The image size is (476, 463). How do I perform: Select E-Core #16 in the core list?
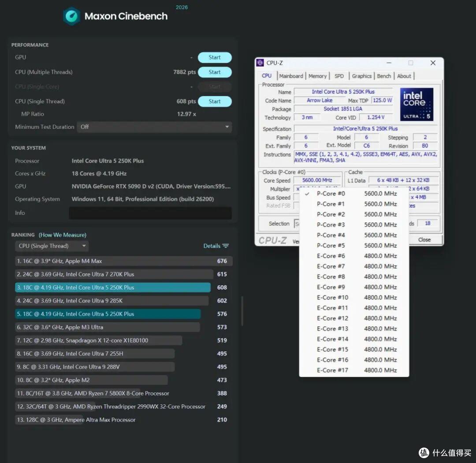click(x=354, y=360)
